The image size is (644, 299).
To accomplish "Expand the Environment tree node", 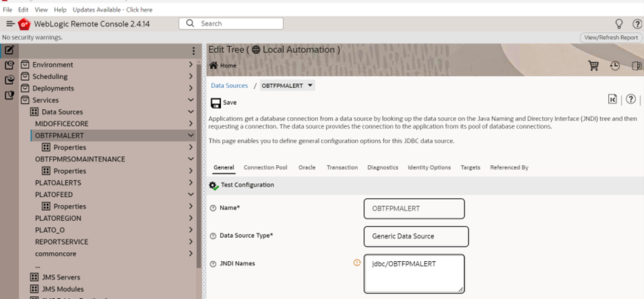I will (191, 65).
